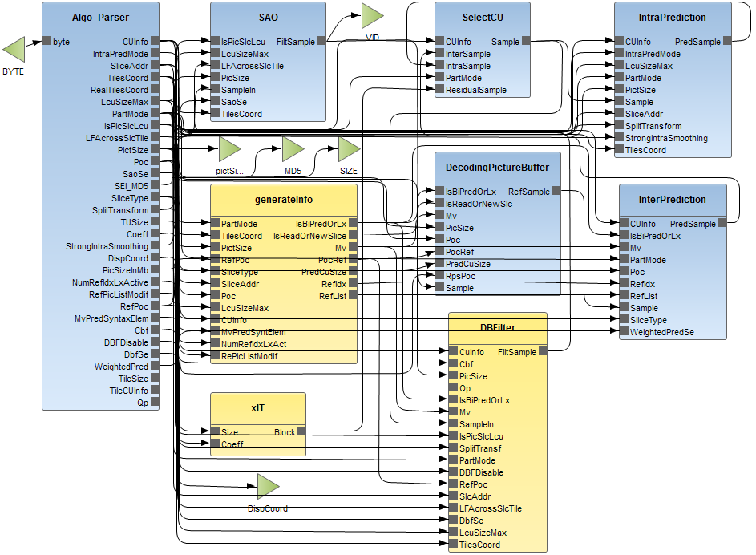The image size is (756, 555).
Task: Click the DecodingPictureBuffer actor title
Action: click(x=497, y=168)
